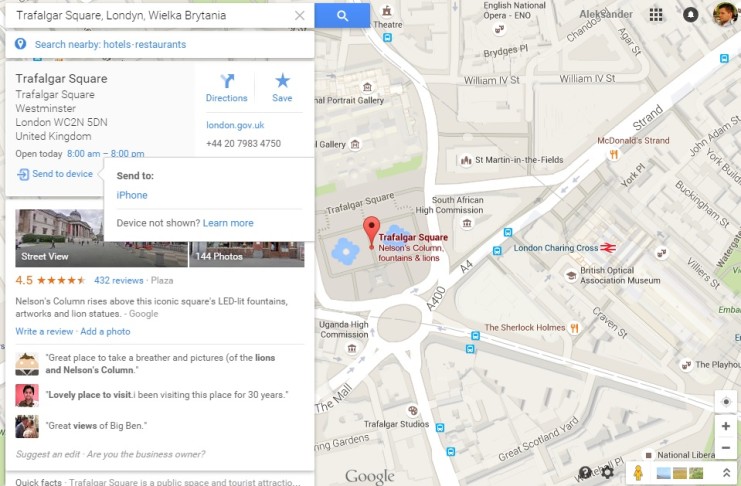The width and height of the screenshot is (741, 486).
Task: Open the help question mark icon
Action: 585,472
